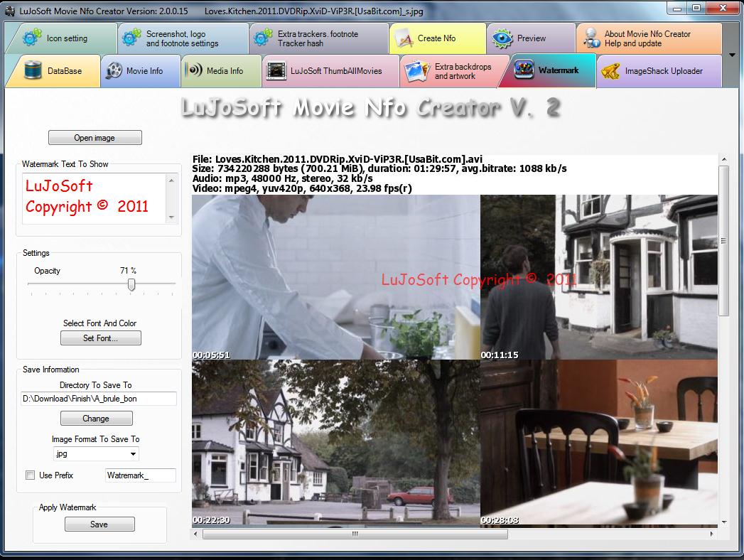Click the ImageShack Uploader frog icon
The image size is (744, 560).
[610, 71]
